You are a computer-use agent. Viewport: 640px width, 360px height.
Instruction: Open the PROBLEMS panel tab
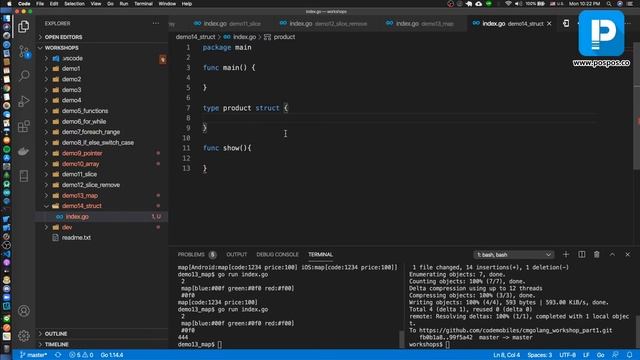click(191, 255)
